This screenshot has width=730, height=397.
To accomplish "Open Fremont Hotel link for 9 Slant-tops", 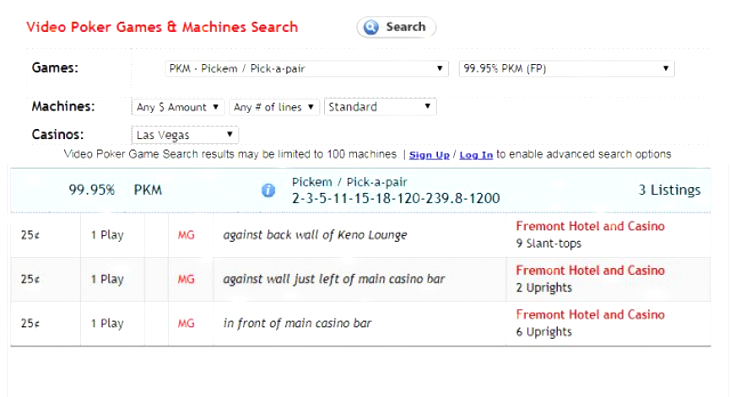I will [590, 226].
